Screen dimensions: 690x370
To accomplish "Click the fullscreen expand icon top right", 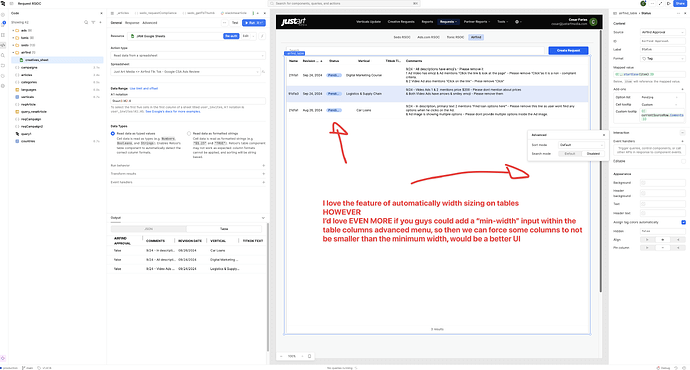I will pyautogui.click(x=661, y=4).
